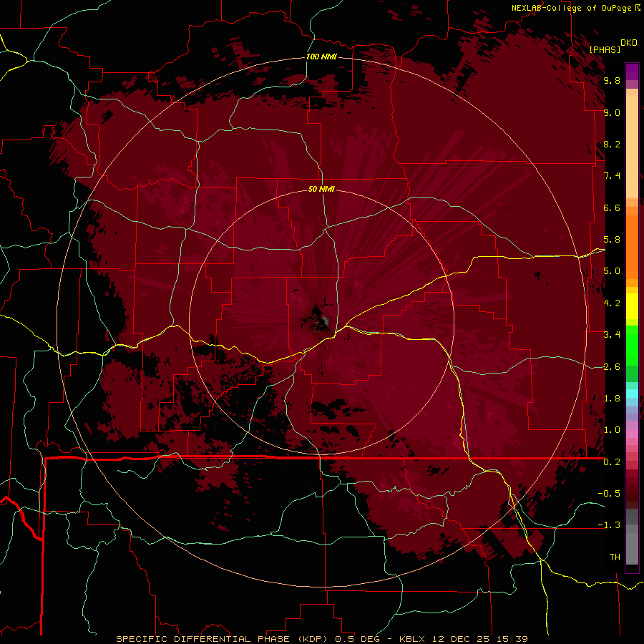The image size is (644, 644).
Task: Click the 6.6 legend value
Action: (612, 208)
